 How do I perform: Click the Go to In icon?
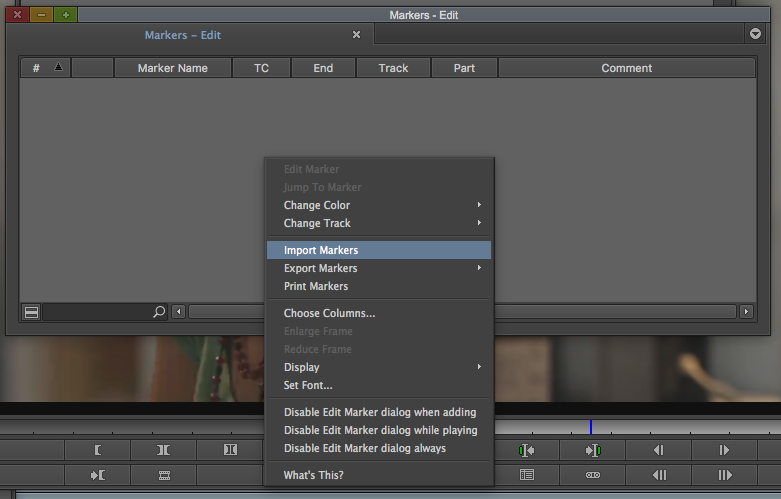pyautogui.click(x=98, y=474)
